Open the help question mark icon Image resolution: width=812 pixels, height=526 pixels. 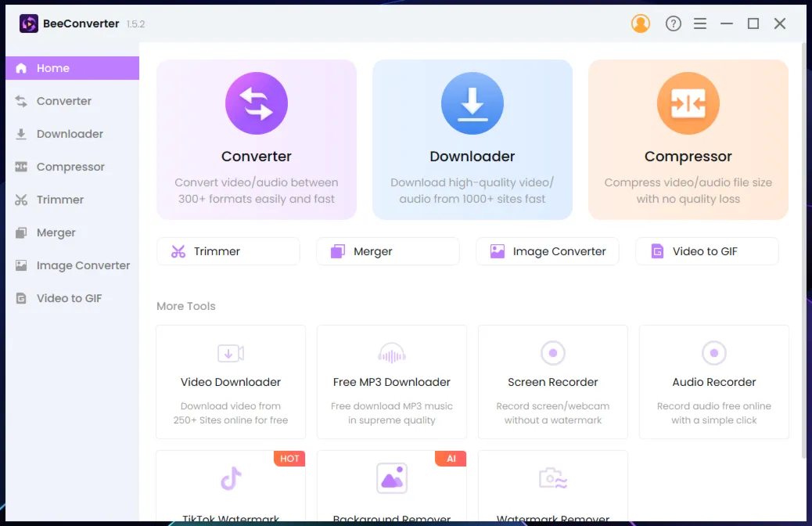point(674,23)
